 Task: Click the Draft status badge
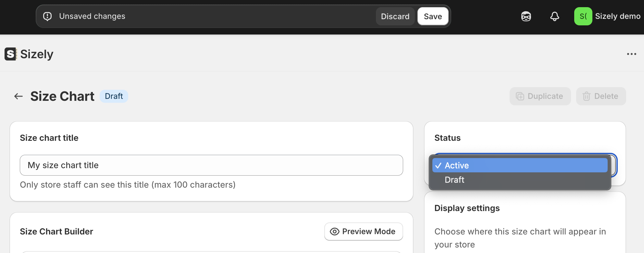click(114, 96)
